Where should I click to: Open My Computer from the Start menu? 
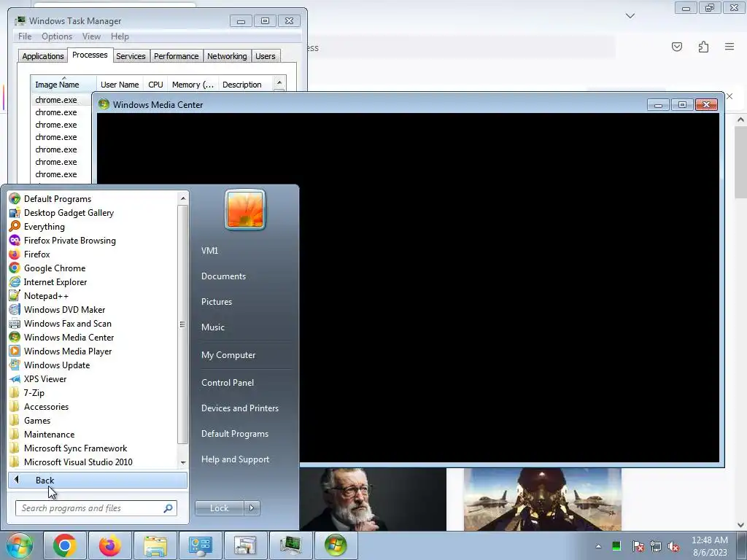point(228,355)
